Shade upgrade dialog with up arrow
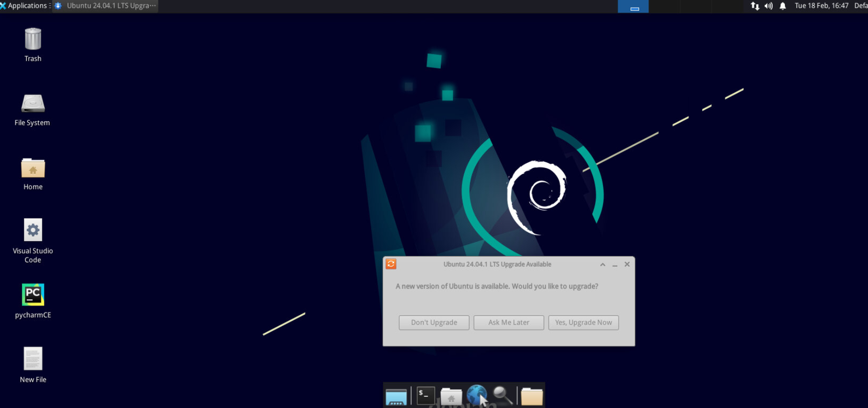Screen dimensions: 868x408 (x=603, y=264)
